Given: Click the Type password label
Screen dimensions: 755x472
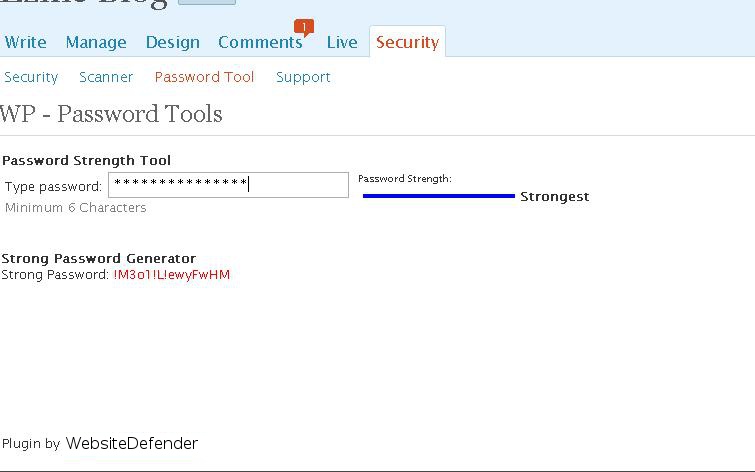Looking at the screenshot, I should (53, 186).
